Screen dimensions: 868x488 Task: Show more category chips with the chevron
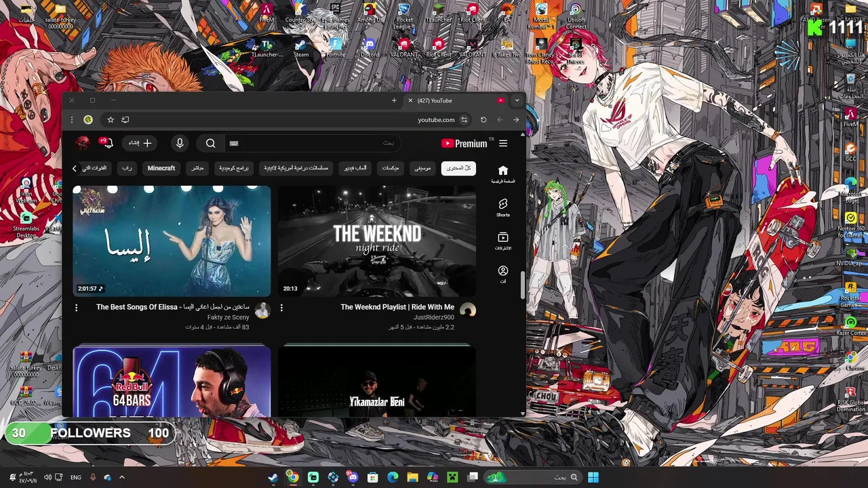(x=75, y=168)
